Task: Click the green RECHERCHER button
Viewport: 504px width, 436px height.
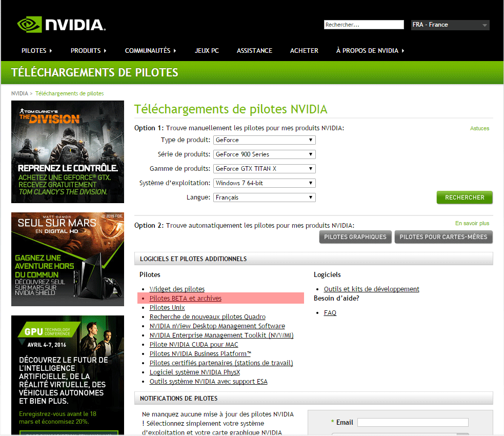Action: pyautogui.click(x=465, y=197)
